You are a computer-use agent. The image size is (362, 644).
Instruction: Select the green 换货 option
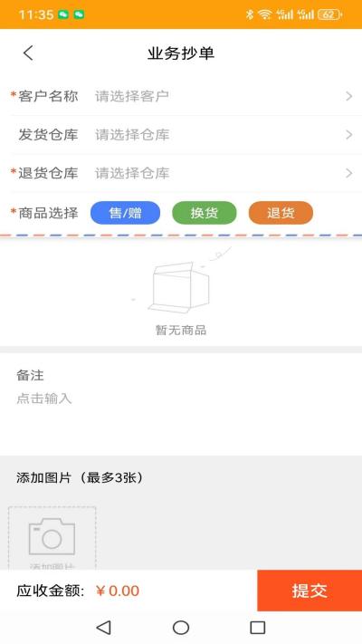pos(204,213)
